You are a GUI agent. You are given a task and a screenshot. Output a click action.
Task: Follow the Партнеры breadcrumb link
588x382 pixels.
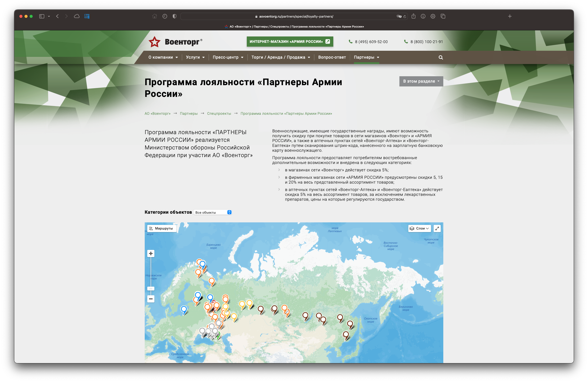(189, 113)
